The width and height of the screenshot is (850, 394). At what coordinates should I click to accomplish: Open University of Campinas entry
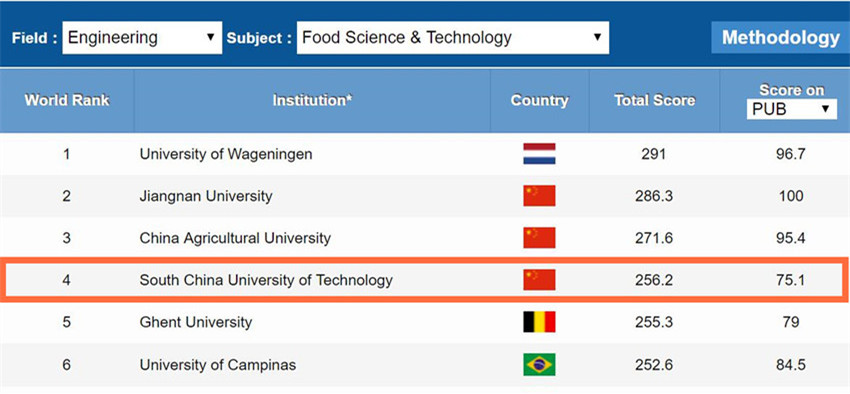(x=218, y=365)
